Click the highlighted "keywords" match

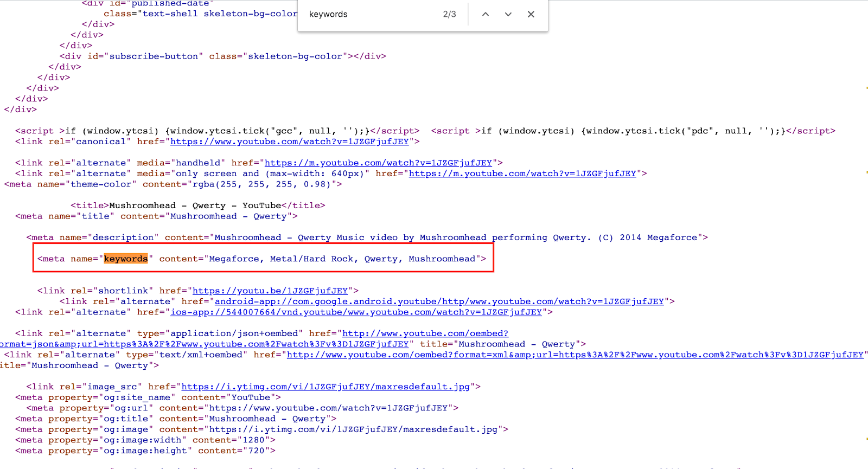pyautogui.click(x=126, y=259)
